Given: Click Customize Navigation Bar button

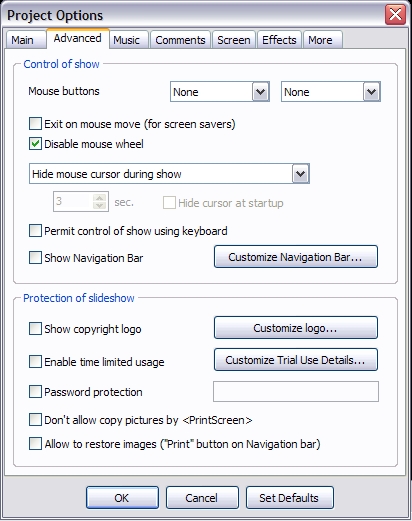Looking at the screenshot, I should (x=296, y=257).
